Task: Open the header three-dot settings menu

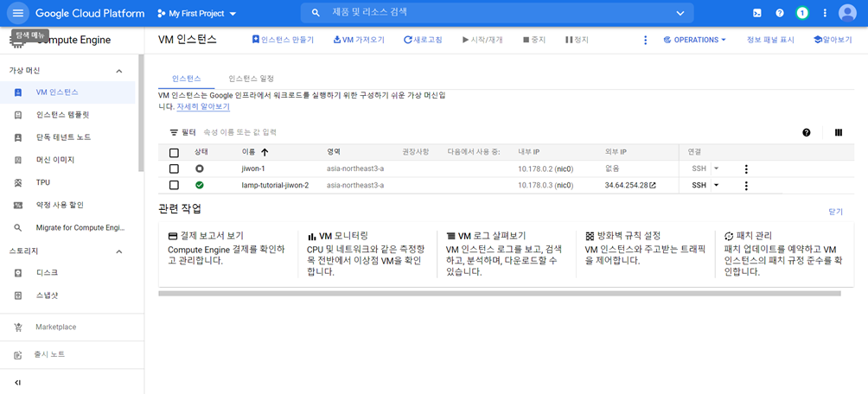Action: (825, 13)
